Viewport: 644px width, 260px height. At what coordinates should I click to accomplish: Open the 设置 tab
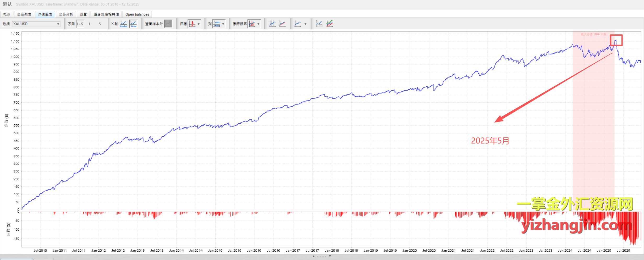coord(83,14)
